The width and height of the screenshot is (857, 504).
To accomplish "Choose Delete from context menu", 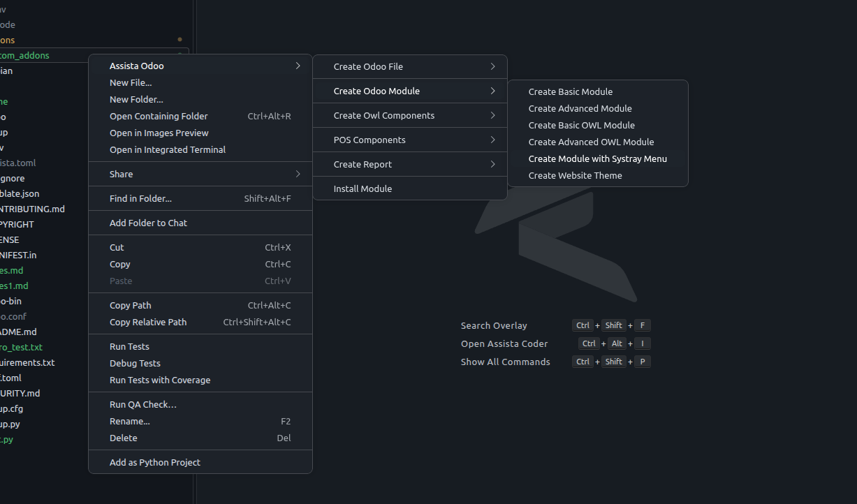I will [200, 438].
